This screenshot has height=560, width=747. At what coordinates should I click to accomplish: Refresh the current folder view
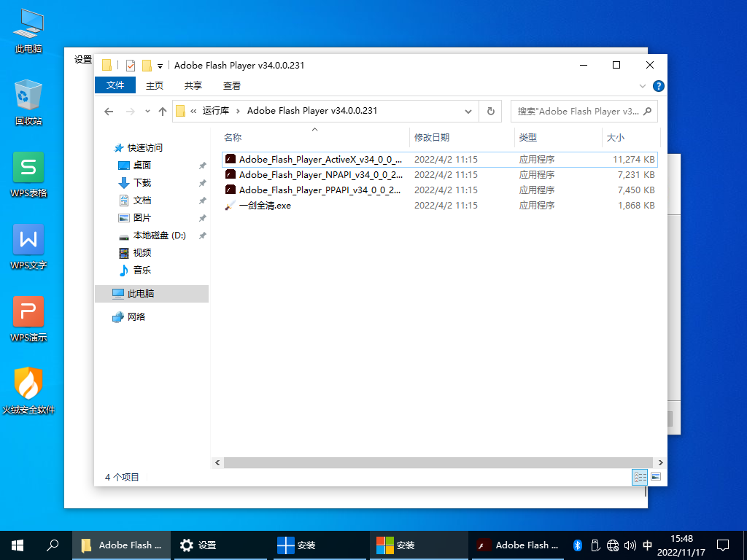click(490, 112)
